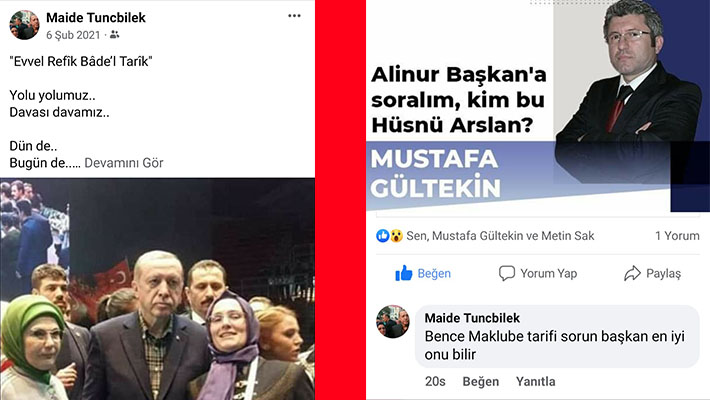Reply to the comment with Yanıtla
This screenshot has height=400, width=710.
click(535, 381)
